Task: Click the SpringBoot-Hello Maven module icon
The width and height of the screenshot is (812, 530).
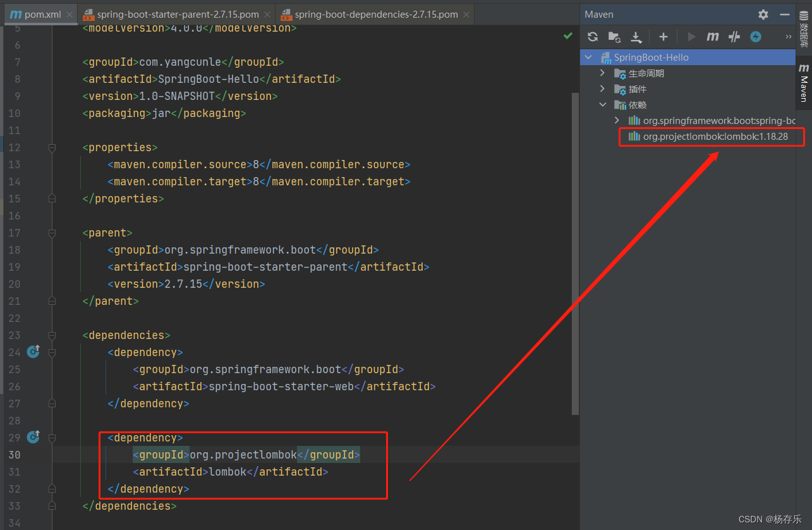Action: (606, 58)
